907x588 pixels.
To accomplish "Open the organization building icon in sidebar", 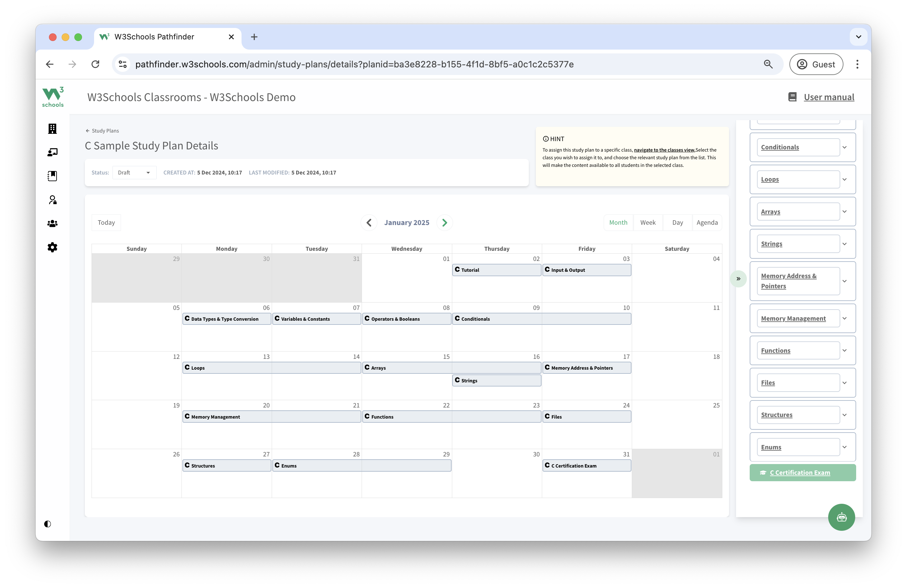I will click(x=52, y=128).
